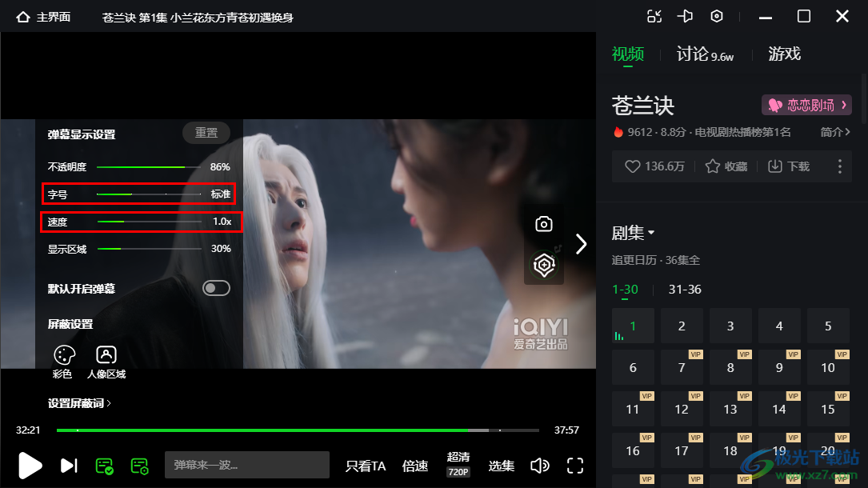Play VIP episode 13
This screenshot has width=868, height=488.
(x=730, y=409)
